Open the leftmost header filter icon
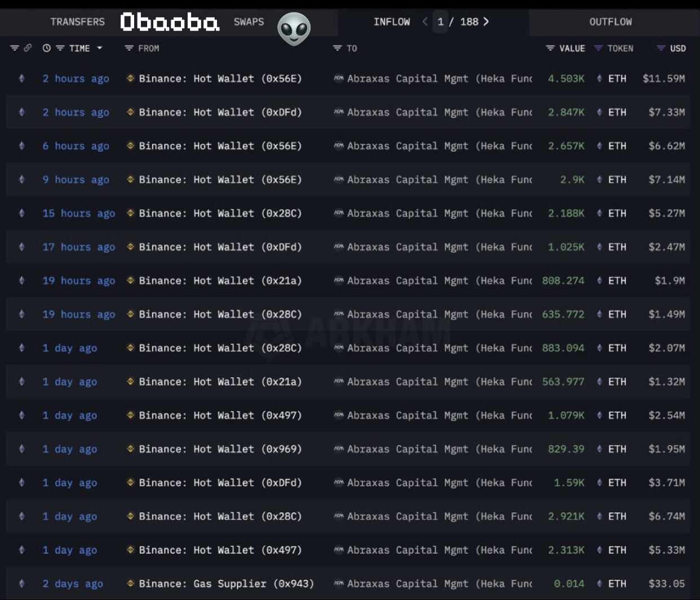The width and height of the screenshot is (700, 600). coord(15,48)
